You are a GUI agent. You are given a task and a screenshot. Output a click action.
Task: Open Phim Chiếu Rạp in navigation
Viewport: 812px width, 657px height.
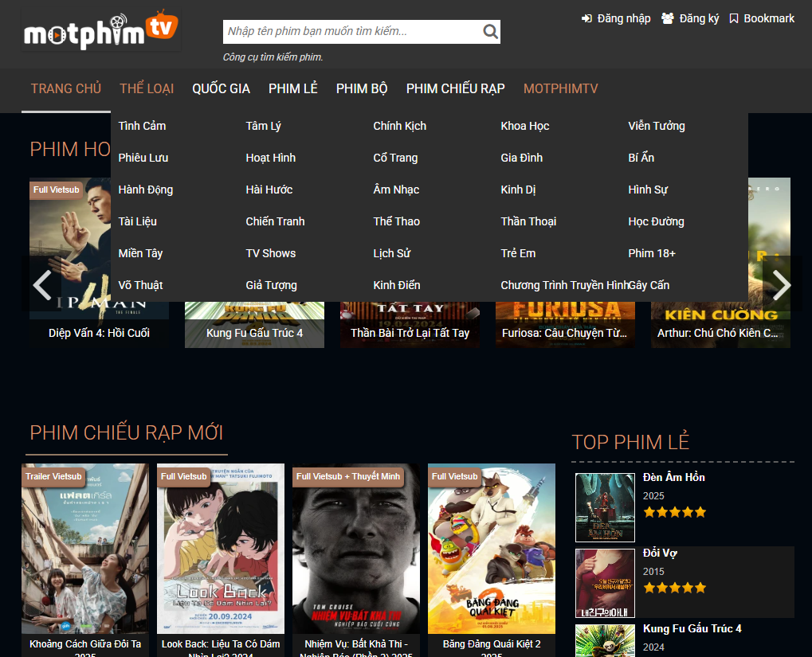(x=455, y=88)
